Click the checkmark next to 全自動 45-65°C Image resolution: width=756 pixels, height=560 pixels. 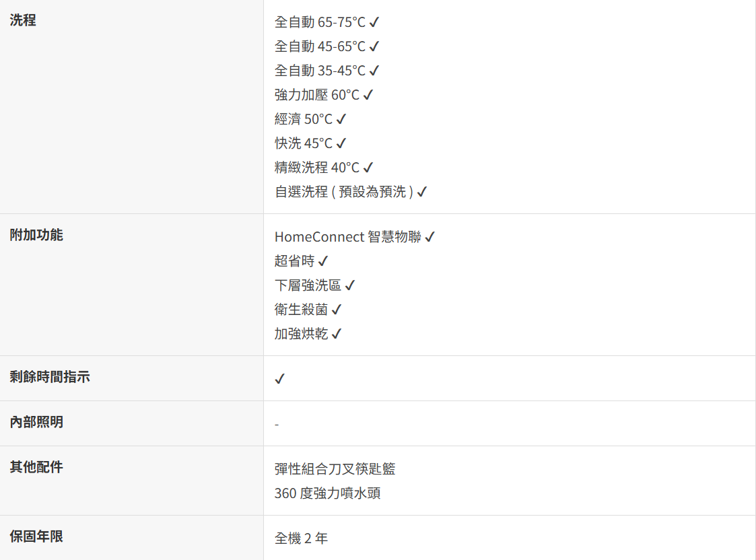coord(374,46)
